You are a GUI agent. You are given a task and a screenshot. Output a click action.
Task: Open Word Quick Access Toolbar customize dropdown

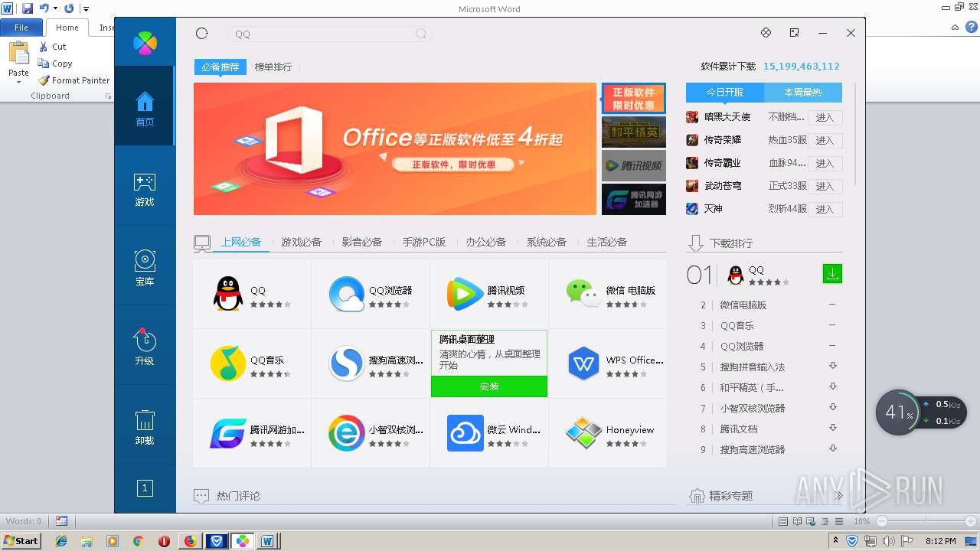87,8
